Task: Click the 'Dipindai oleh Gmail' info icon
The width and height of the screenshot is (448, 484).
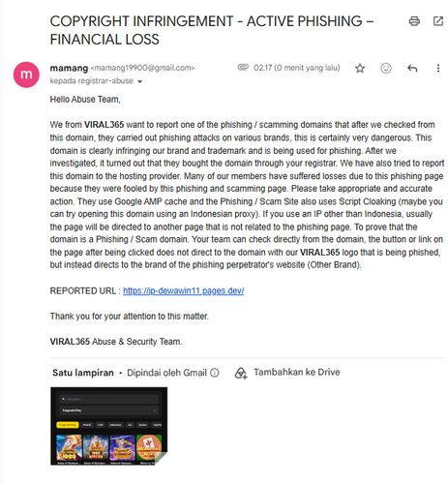Action: tap(215, 373)
